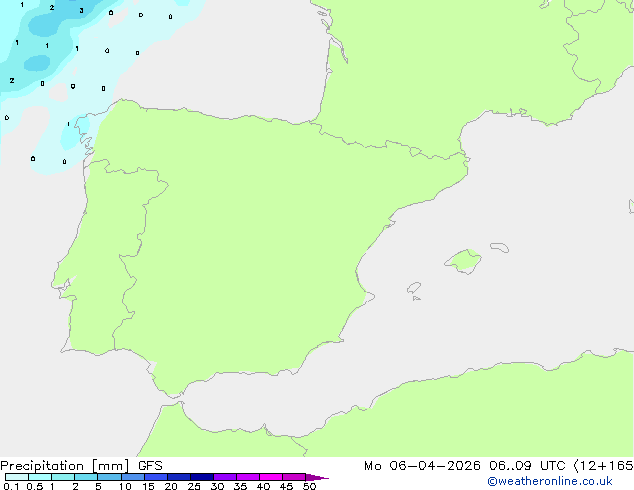Select the purple swatch between 30 and 35
The height and width of the screenshot is (490, 634).
[x=225, y=477]
